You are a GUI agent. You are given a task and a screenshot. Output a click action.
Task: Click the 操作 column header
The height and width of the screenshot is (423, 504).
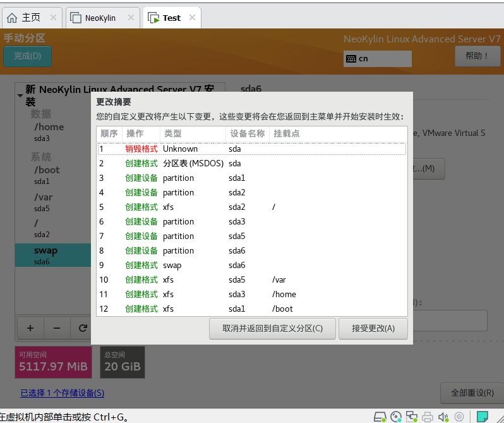[x=141, y=133]
